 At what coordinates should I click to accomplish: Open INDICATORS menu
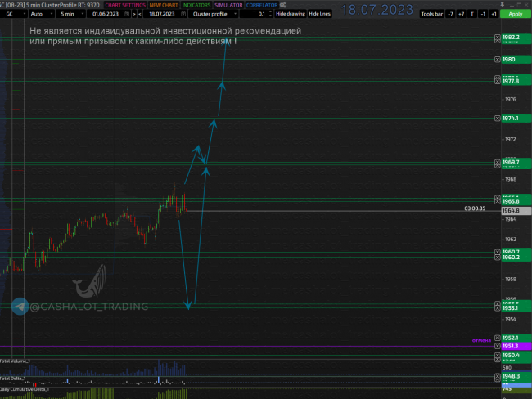[x=196, y=5]
